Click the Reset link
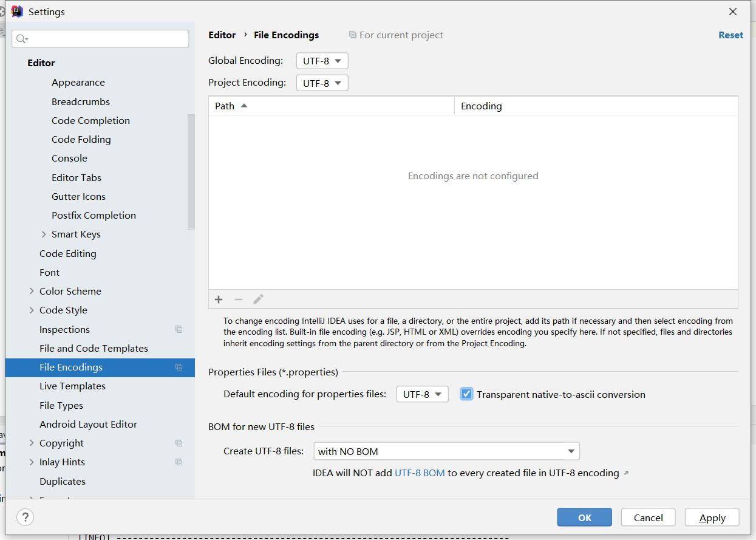 [730, 35]
